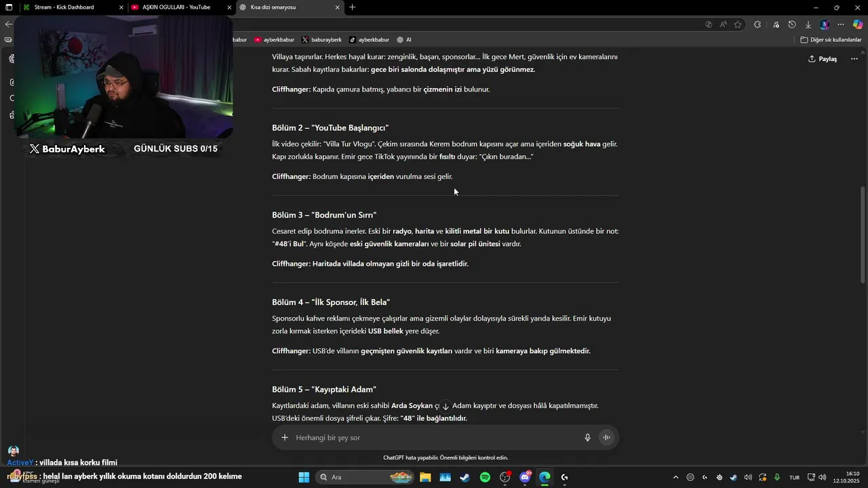Click the read aloud icon in address bar
Screen dimensions: 868x488
[x=724, y=24]
